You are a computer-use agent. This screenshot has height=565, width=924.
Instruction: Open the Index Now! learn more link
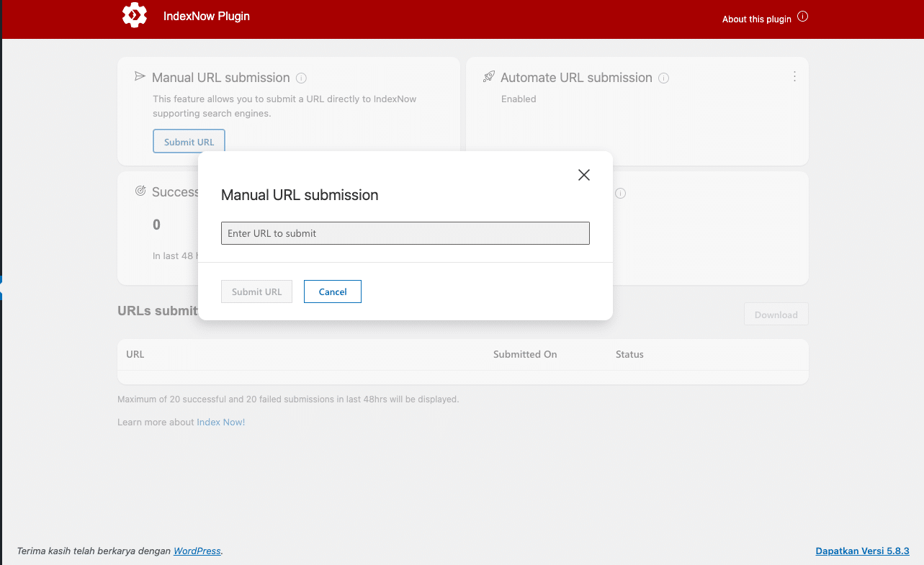coord(221,422)
